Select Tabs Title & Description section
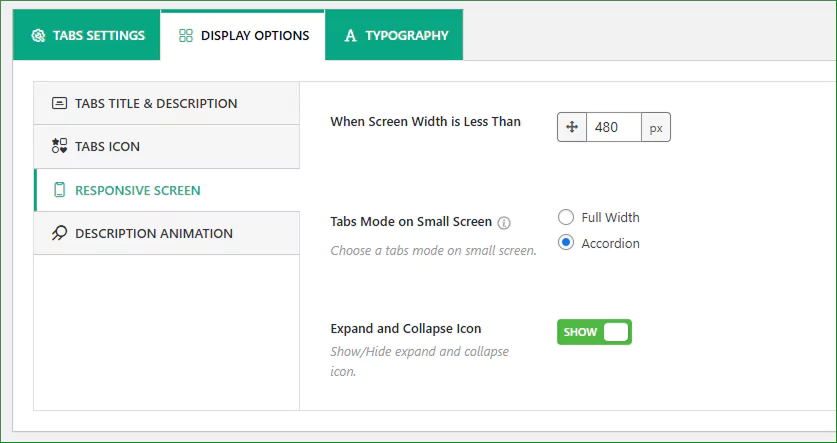This screenshot has width=837, height=443. pyautogui.click(x=167, y=104)
